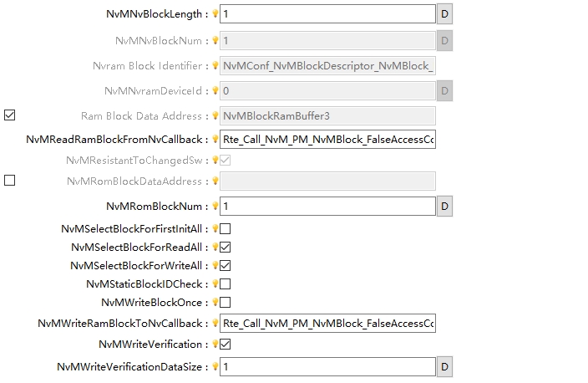
Task: Uncheck NvMSelectBlockForWriteAll option
Action: (226, 265)
